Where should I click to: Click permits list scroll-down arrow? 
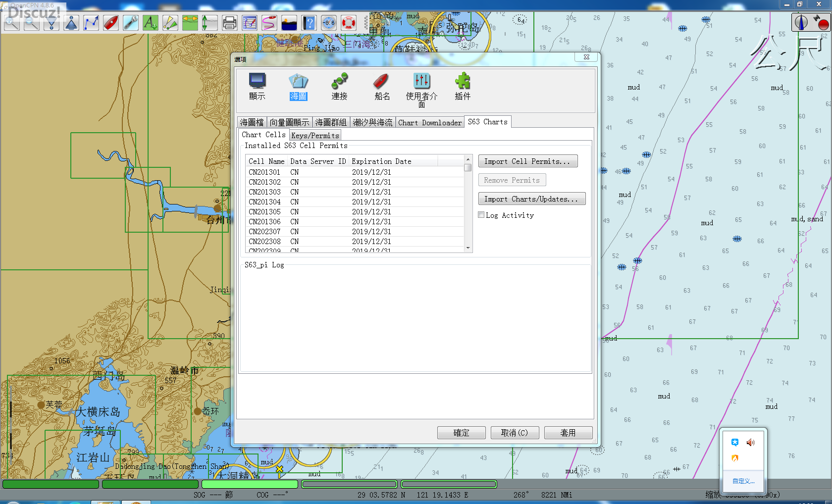pyautogui.click(x=468, y=248)
